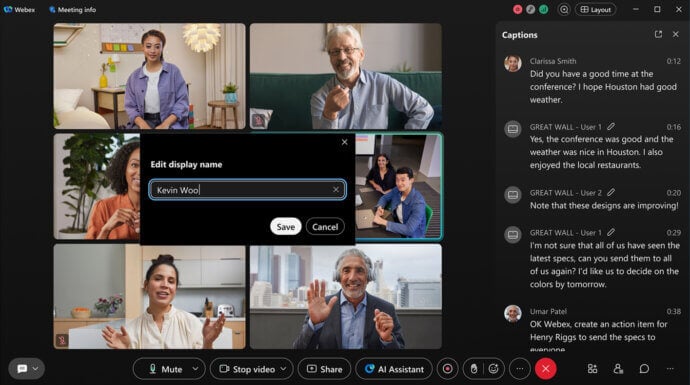Click the green connection quality indicator icon
The image size is (690, 385).
click(544, 9)
